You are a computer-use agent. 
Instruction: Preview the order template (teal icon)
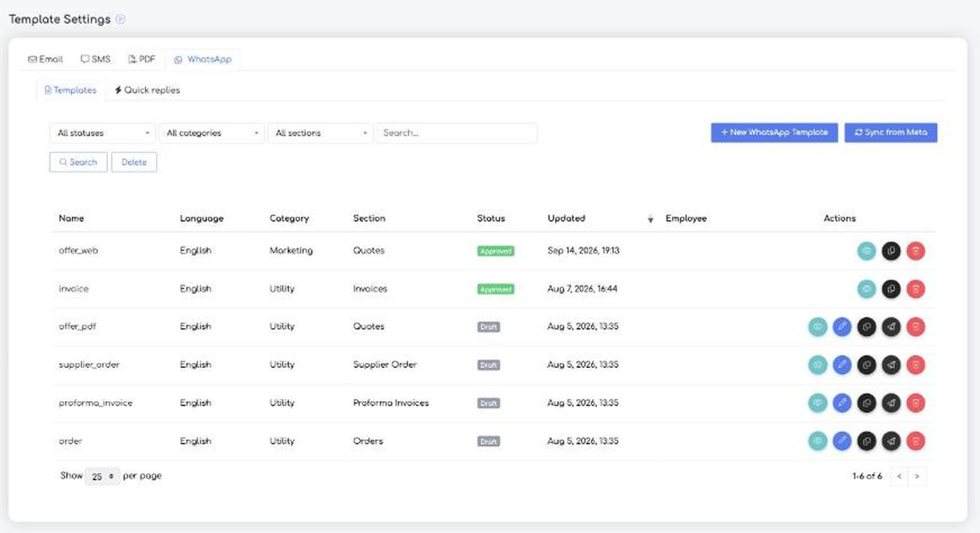pyautogui.click(x=818, y=441)
